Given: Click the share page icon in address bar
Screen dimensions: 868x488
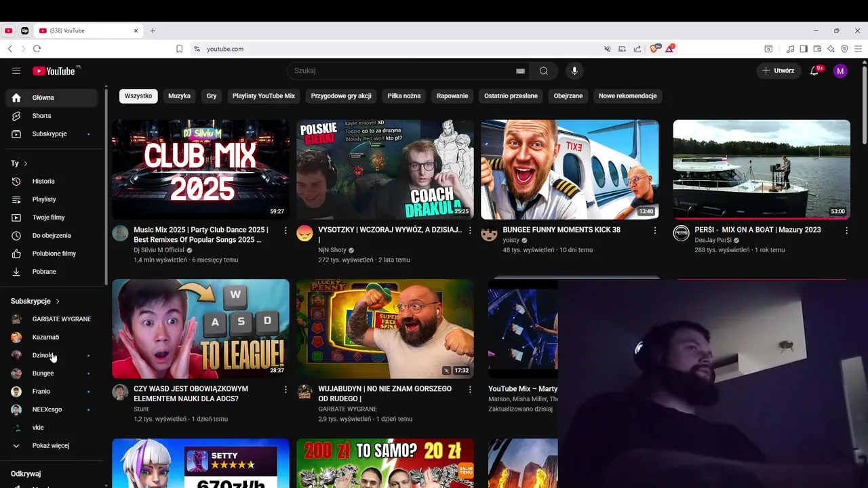Looking at the screenshot, I should pyautogui.click(x=637, y=49).
